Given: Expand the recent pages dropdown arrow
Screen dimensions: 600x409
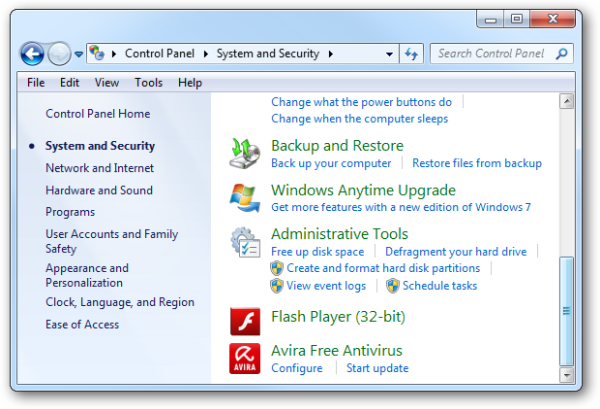Looking at the screenshot, I should tap(79, 54).
